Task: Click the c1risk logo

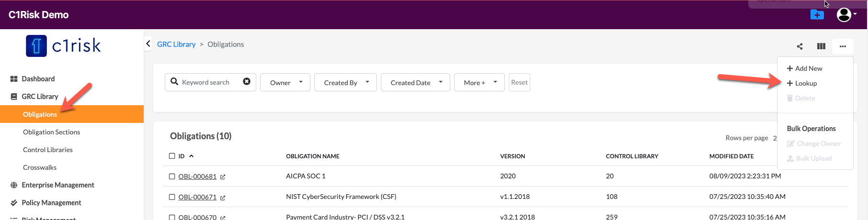Action: click(63, 46)
